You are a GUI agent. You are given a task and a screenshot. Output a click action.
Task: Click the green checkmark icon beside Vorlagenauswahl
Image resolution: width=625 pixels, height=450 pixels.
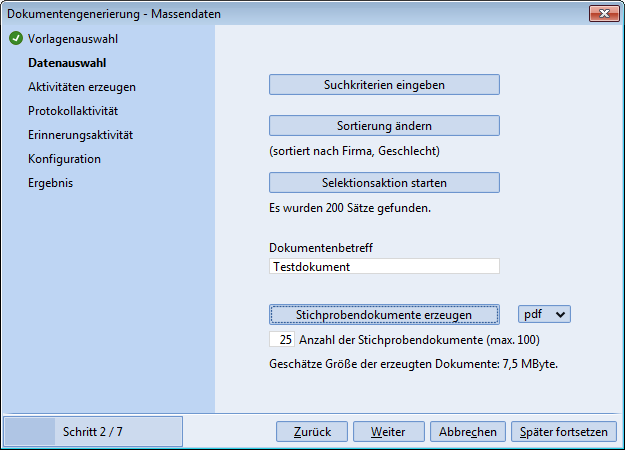(x=15, y=39)
